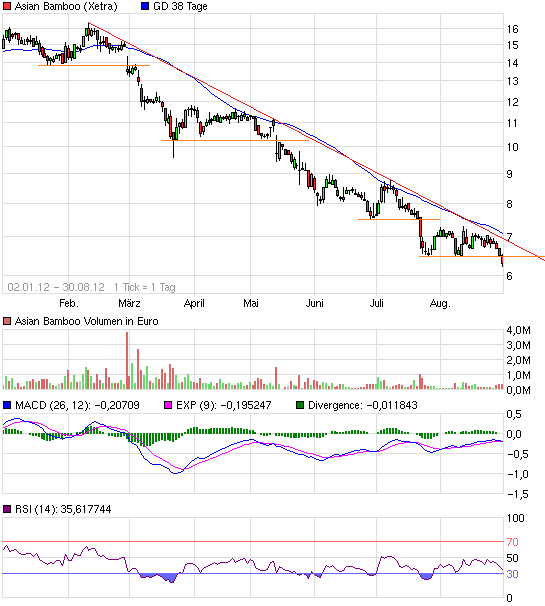The width and height of the screenshot is (545, 606).
Task: Click the price axis value 13
Action: pyautogui.click(x=513, y=82)
